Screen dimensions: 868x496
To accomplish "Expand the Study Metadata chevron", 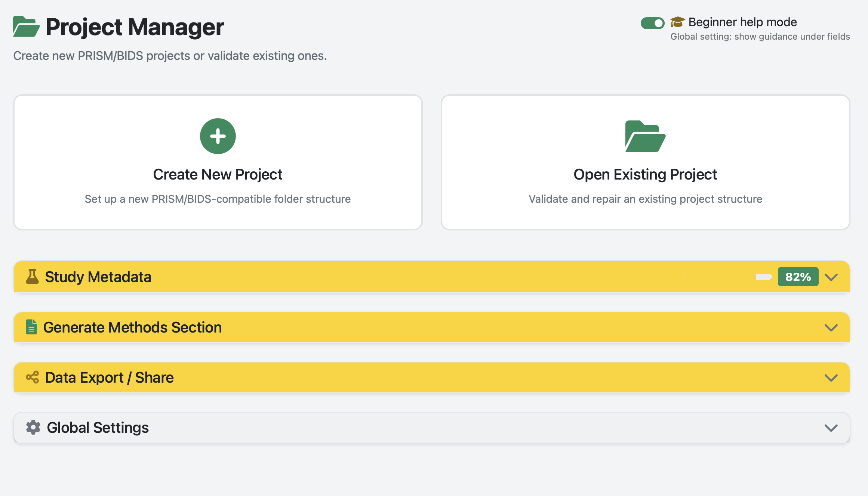I will [x=831, y=277].
